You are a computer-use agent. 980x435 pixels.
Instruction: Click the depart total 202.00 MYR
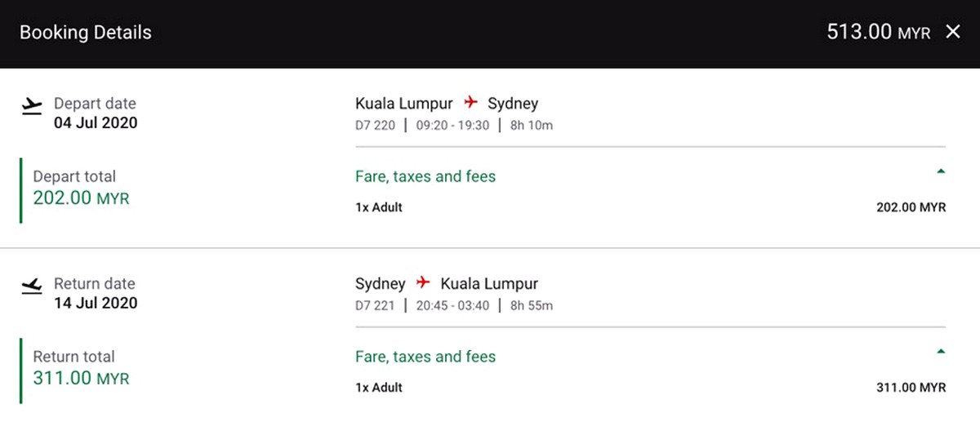(x=81, y=198)
